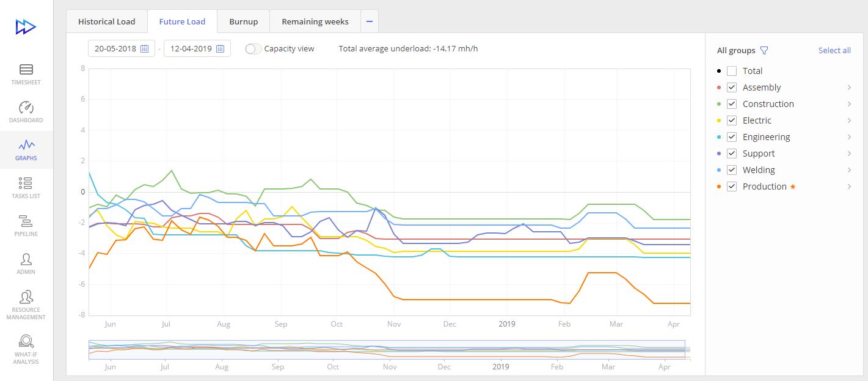Uncheck the Welding group checkbox
The height and width of the screenshot is (381, 868).
coord(732,170)
